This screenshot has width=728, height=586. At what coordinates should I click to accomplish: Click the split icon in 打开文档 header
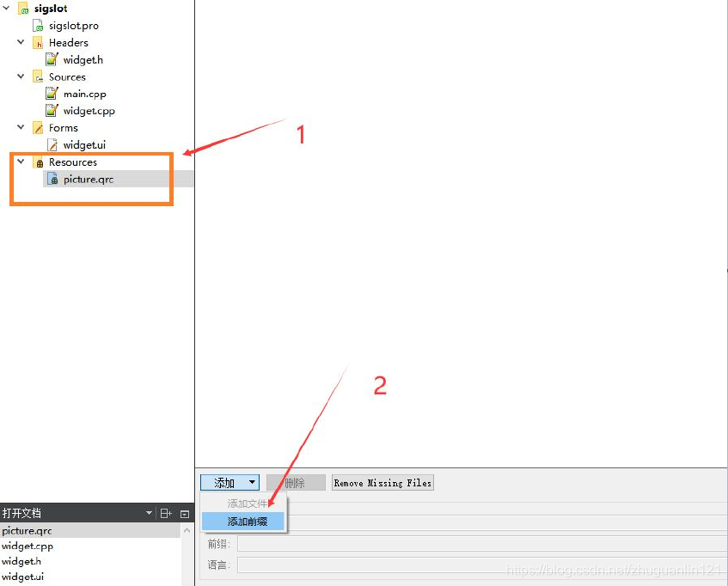[x=166, y=513]
